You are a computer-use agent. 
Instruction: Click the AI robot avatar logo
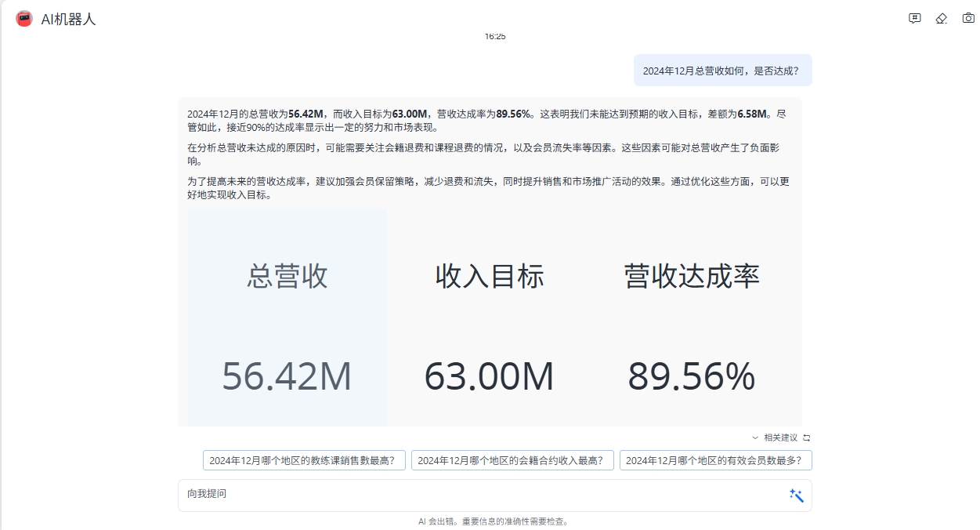[24, 19]
